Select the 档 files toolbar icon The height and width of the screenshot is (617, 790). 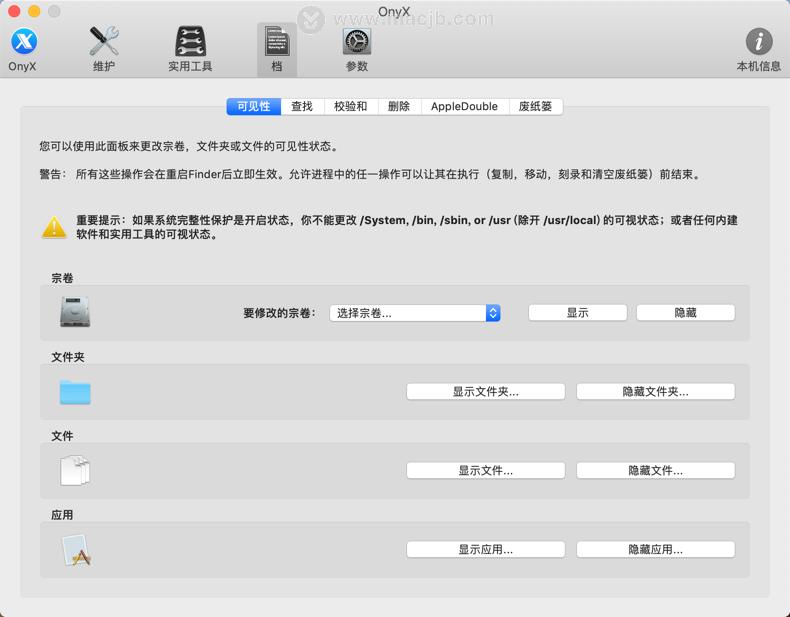277,49
